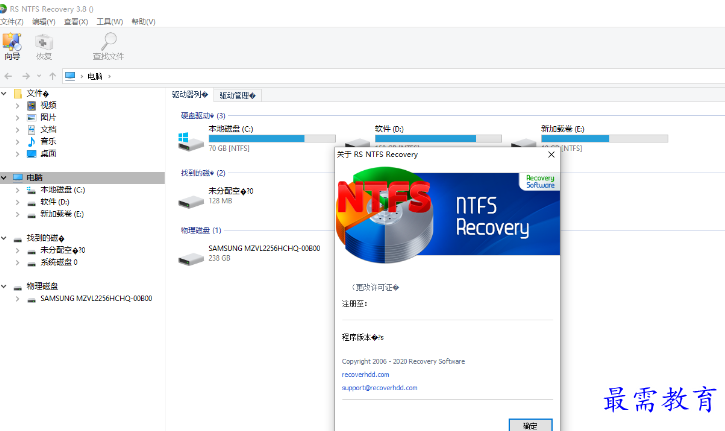Viewport: 725px width, 431px height.
Task: Go forward with the right arrow
Action: click(26, 76)
